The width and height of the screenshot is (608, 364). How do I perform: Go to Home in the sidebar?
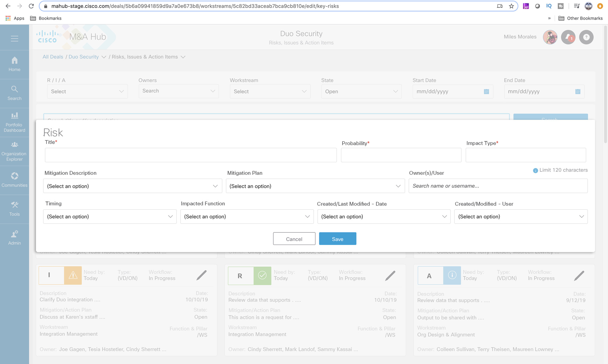tap(14, 64)
